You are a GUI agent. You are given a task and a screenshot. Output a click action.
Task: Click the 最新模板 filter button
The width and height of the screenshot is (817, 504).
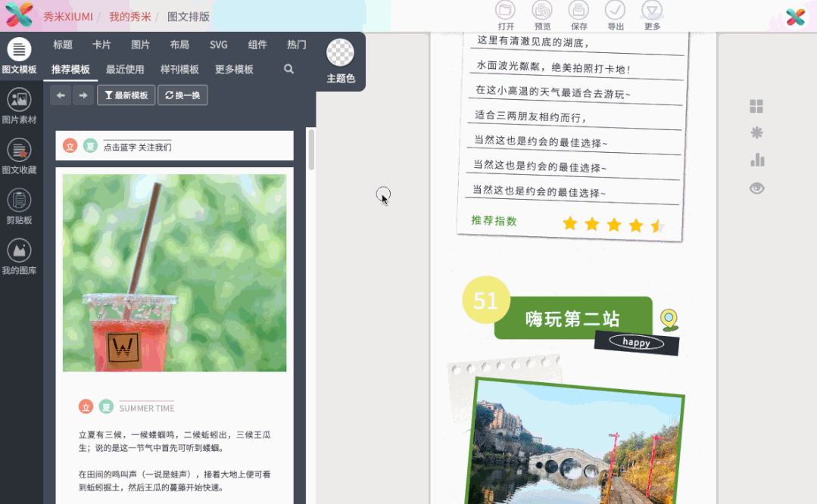(126, 95)
